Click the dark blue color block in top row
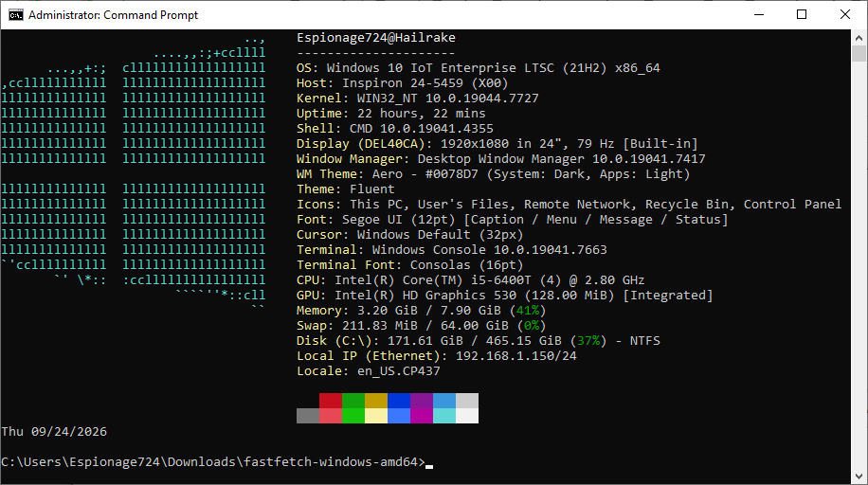The width and height of the screenshot is (868, 485). 399,401
